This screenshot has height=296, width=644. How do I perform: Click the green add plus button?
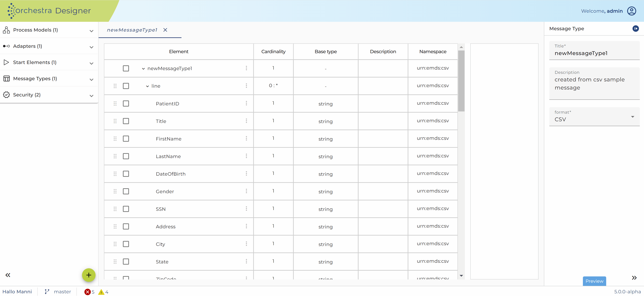click(x=89, y=275)
